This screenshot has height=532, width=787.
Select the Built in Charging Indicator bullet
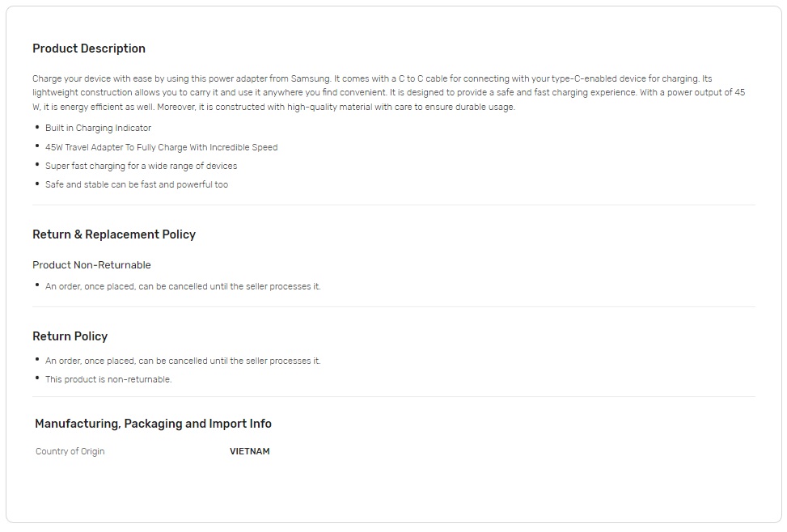click(x=98, y=128)
